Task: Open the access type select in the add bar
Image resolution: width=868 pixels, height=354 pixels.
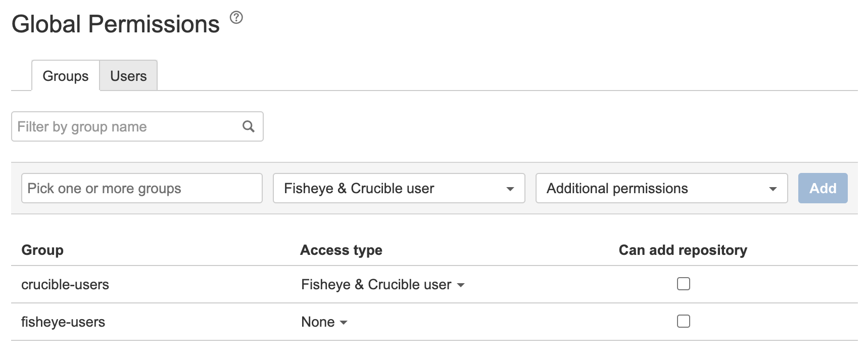Action: (399, 189)
